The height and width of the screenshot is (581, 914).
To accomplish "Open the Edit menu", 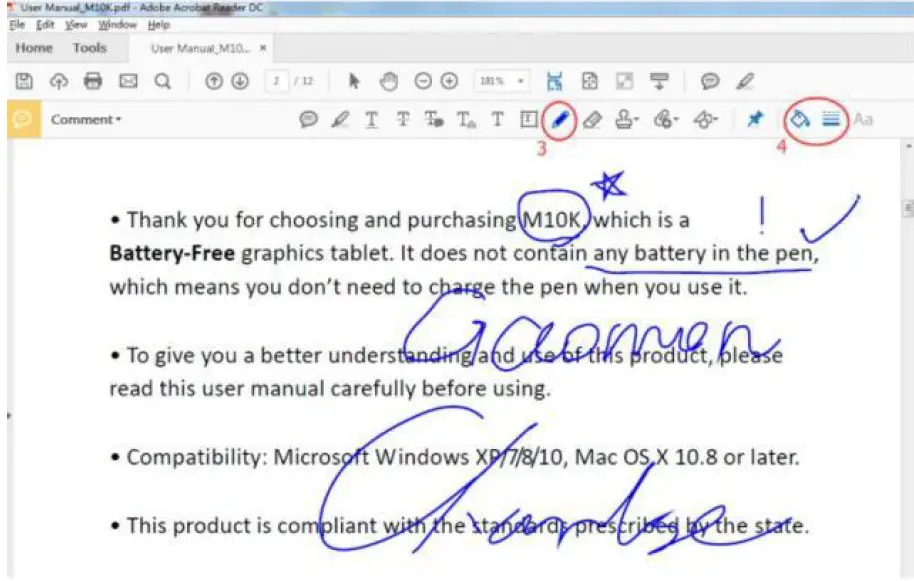I will coord(45,24).
